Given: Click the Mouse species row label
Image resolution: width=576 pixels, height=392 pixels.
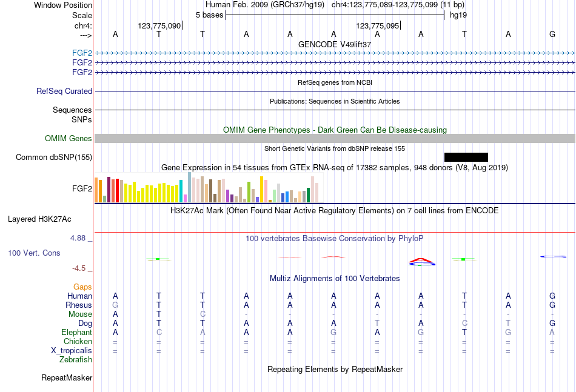Looking at the screenshot, I should pos(80,314).
